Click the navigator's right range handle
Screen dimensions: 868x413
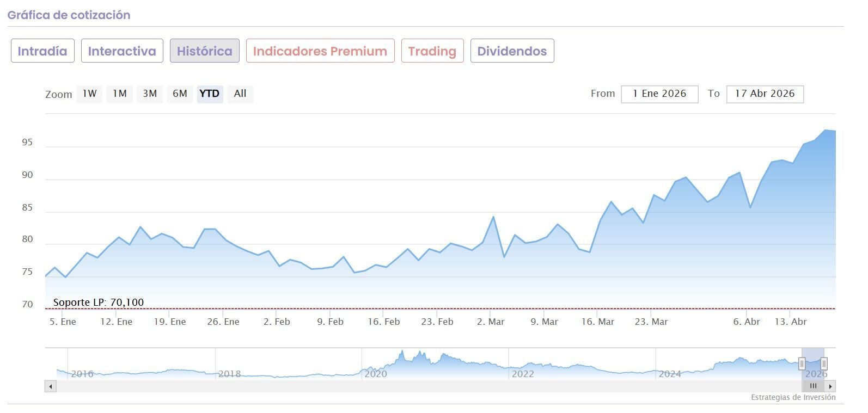tap(824, 363)
